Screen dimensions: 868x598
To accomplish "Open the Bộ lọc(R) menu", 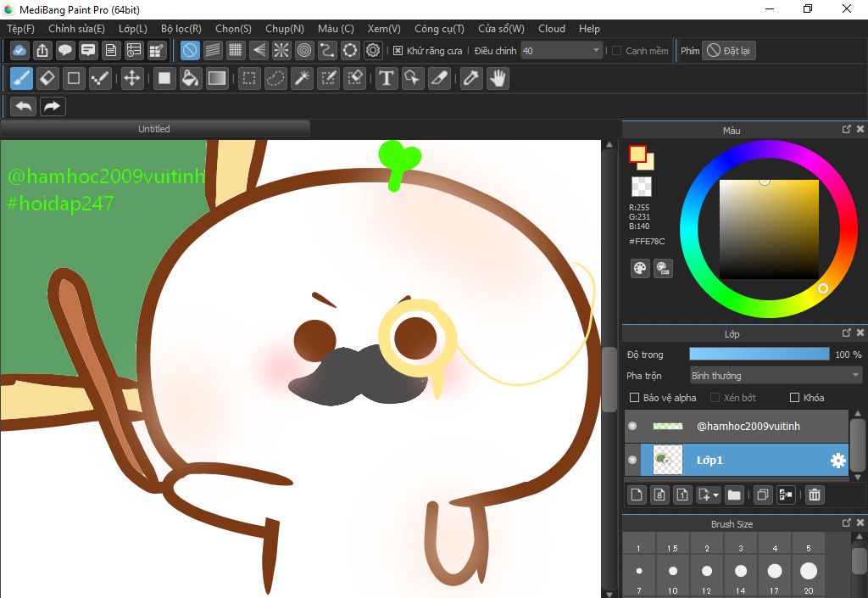I will (x=181, y=29).
